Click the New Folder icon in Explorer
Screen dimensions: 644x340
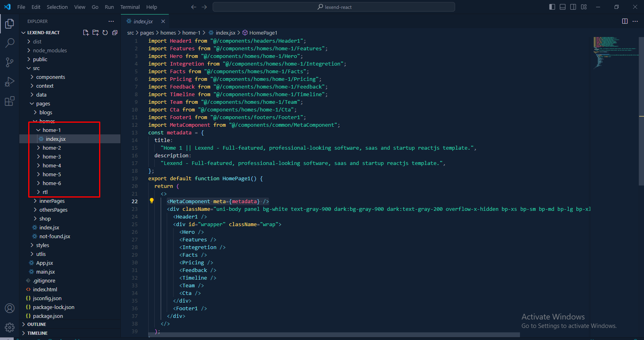pos(95,33)
